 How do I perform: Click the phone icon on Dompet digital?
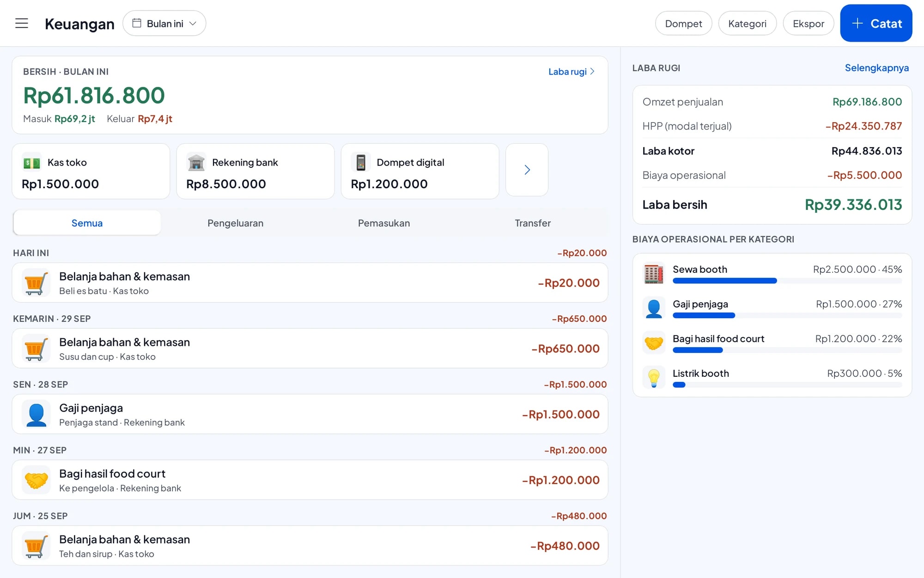tap(361, 162)
